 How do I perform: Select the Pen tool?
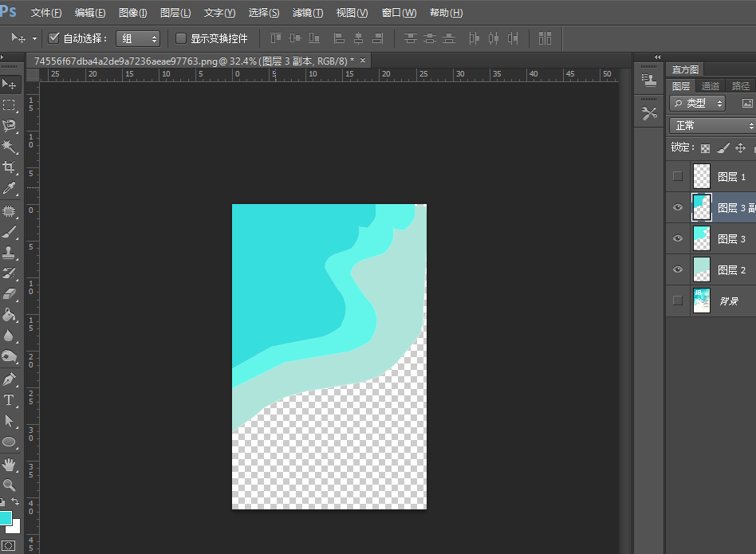point(10,379)
